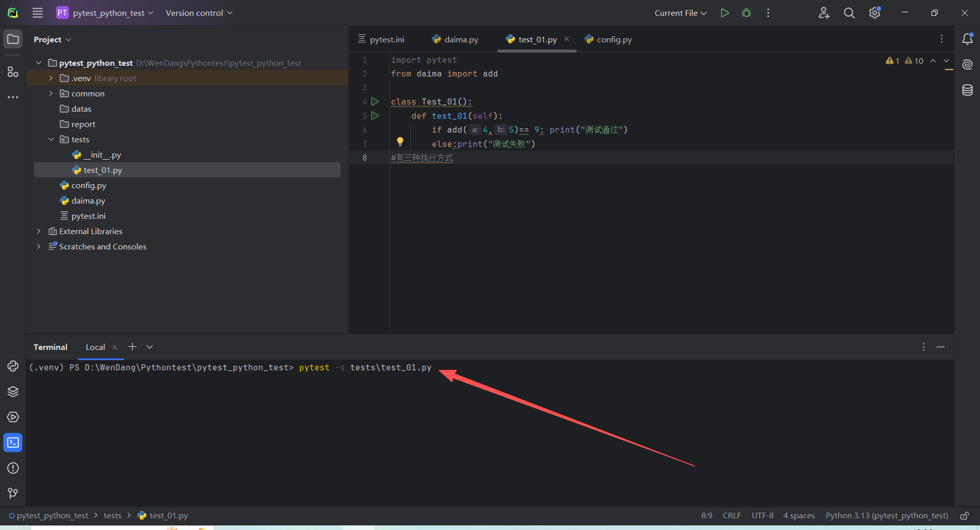The image size is (980, 530).
Task: Toggle the read-only lock icon in status bar
Action: [x=964, y=516]
